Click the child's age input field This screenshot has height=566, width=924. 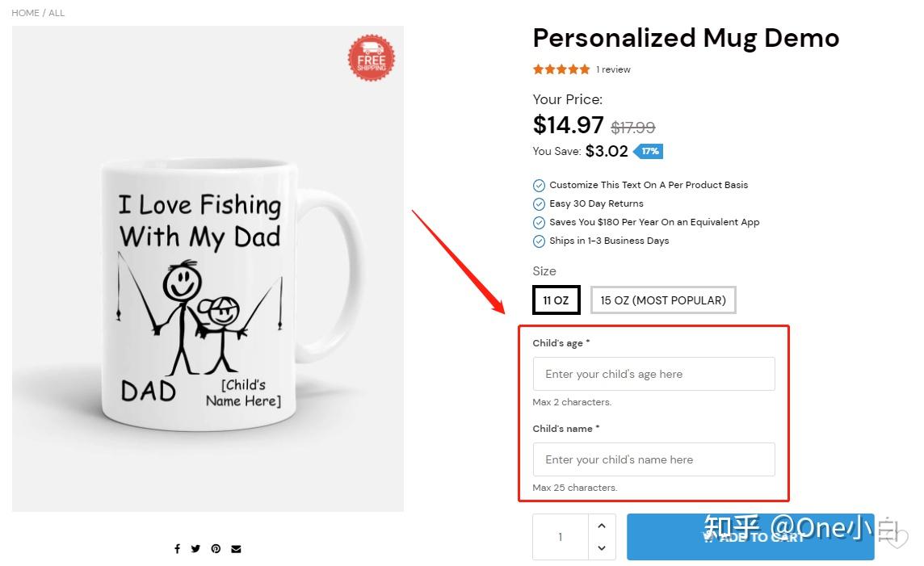[653, 374]
